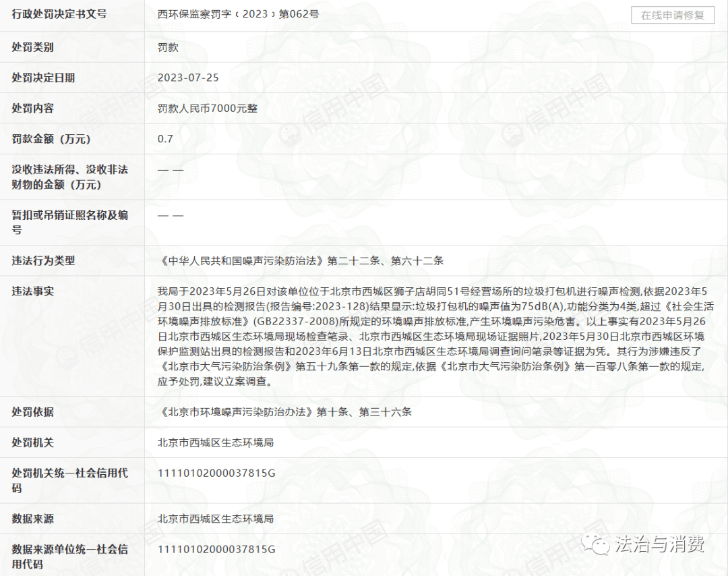Viewport: 728px width, 576px height.
Task: Click the 处罚类别 label
Action: click(x=32, y=47)
